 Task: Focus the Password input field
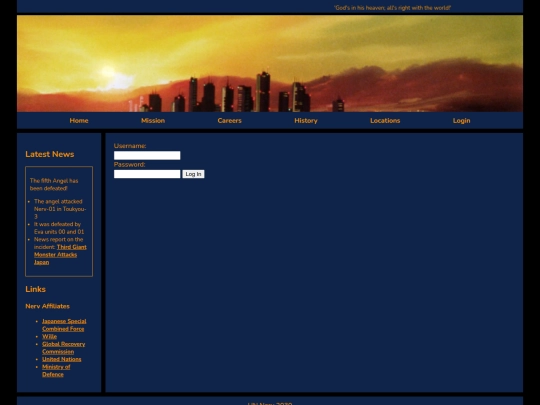click(x=147, y=174)
